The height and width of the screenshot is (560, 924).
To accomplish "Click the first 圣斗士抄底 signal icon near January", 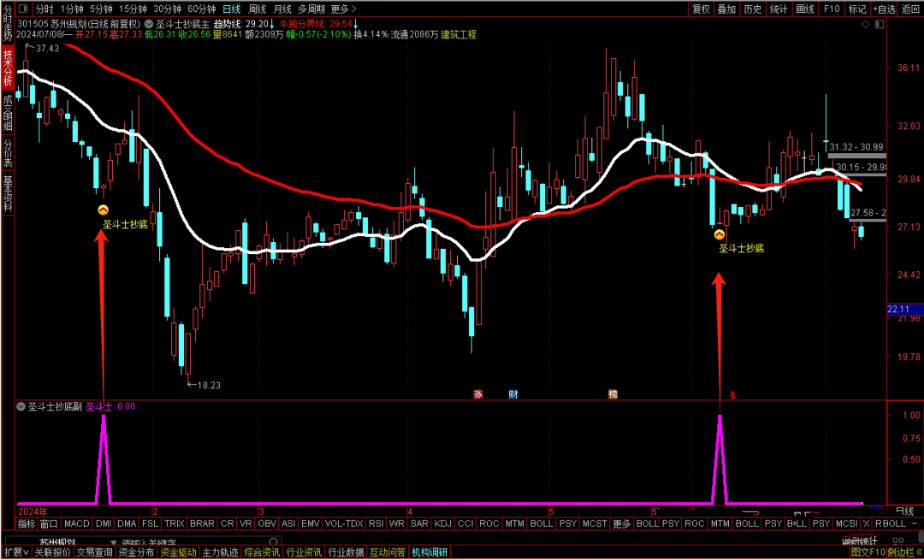I will [x=103, y=209].
